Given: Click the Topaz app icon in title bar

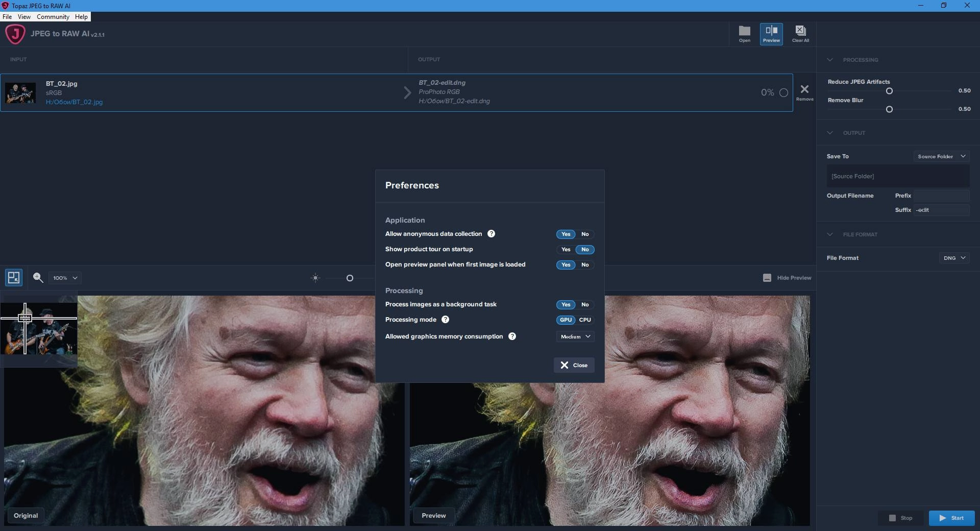Looking at the screenshot, I should click(x=5, y=6).
